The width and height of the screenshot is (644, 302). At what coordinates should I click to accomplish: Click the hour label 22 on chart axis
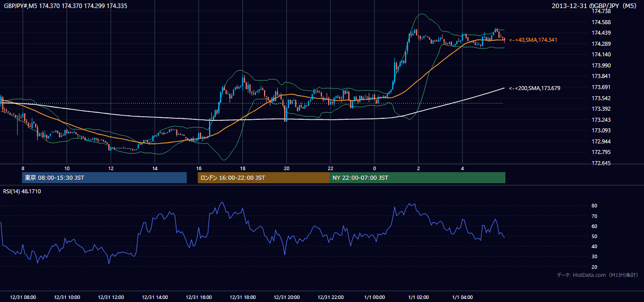click(x=331, y=168)
